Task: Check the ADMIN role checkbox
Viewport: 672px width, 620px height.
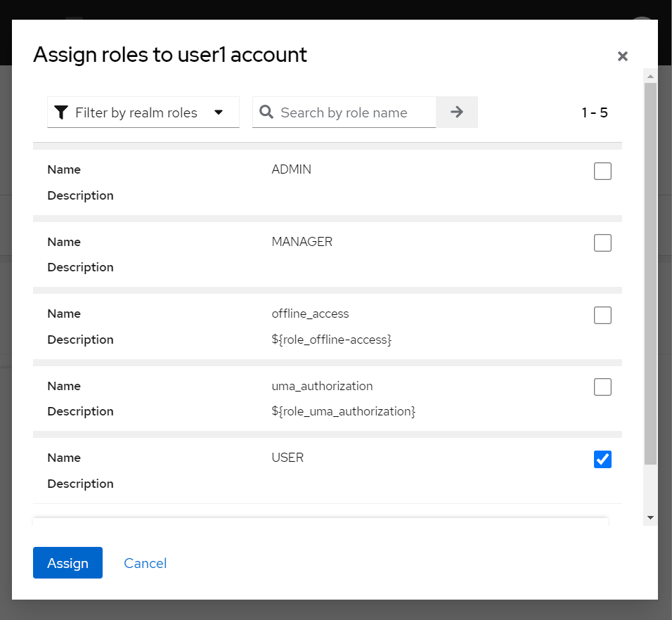Action: [602, 171]
